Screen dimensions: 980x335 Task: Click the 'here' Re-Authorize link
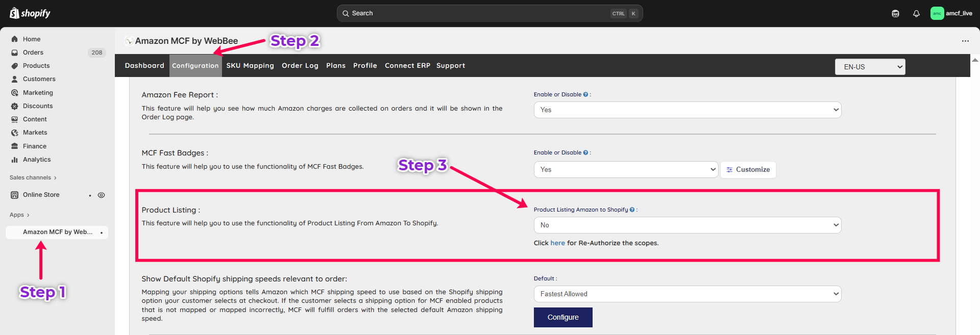coord(557,243)
